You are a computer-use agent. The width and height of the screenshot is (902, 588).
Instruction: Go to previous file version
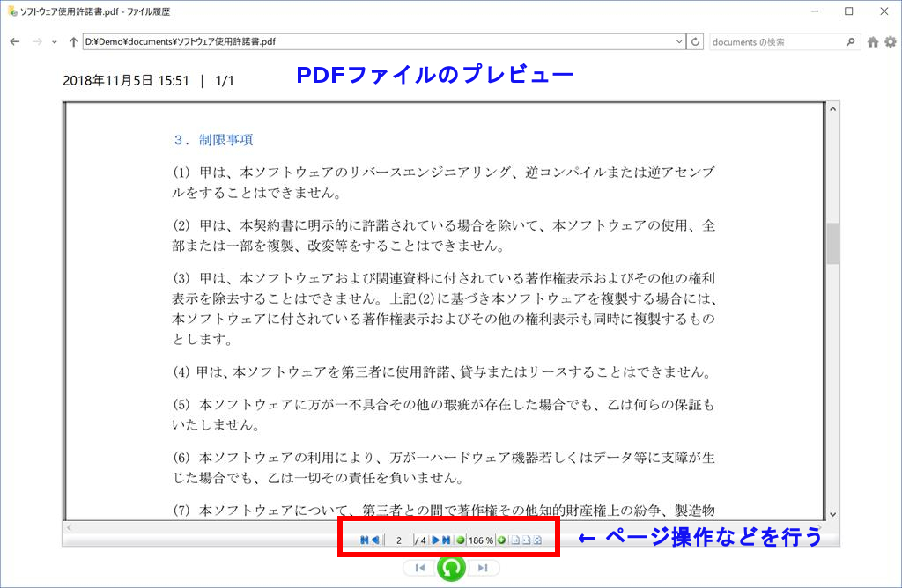point(419,568)
